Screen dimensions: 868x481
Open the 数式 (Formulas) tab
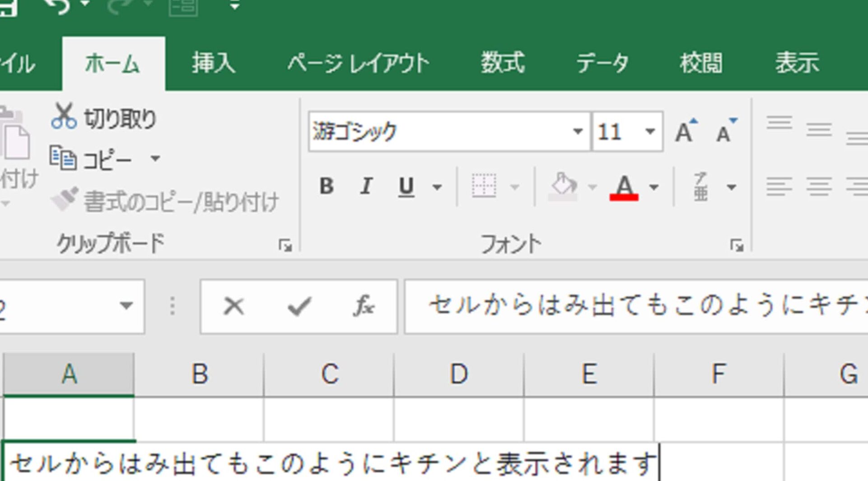(x=502, y=63)
